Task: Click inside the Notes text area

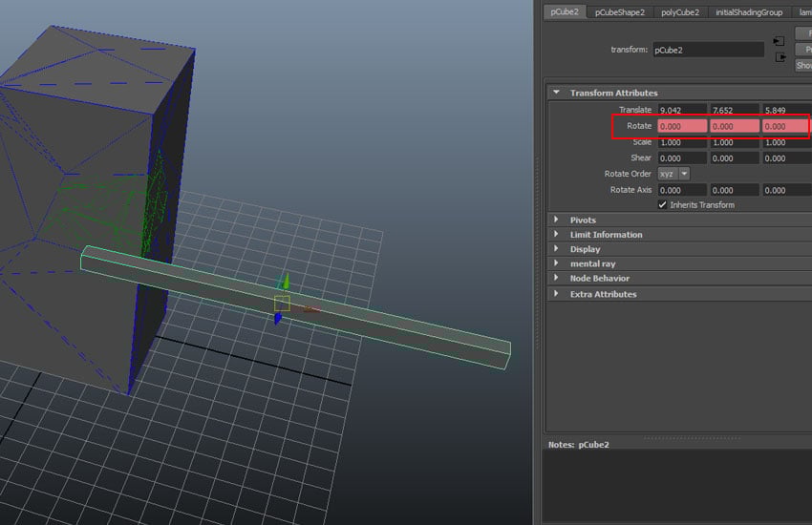Action: [676, 485]
